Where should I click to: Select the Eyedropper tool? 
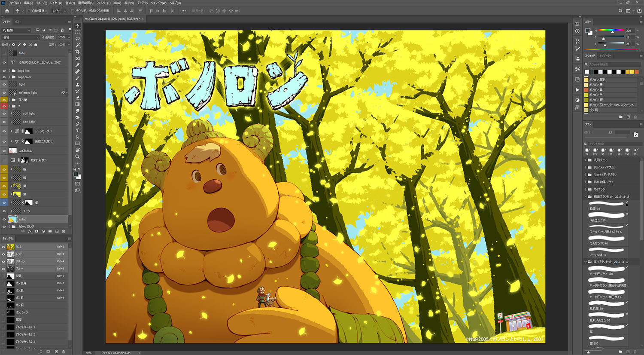pyautogui.click(x=78, y=65)
